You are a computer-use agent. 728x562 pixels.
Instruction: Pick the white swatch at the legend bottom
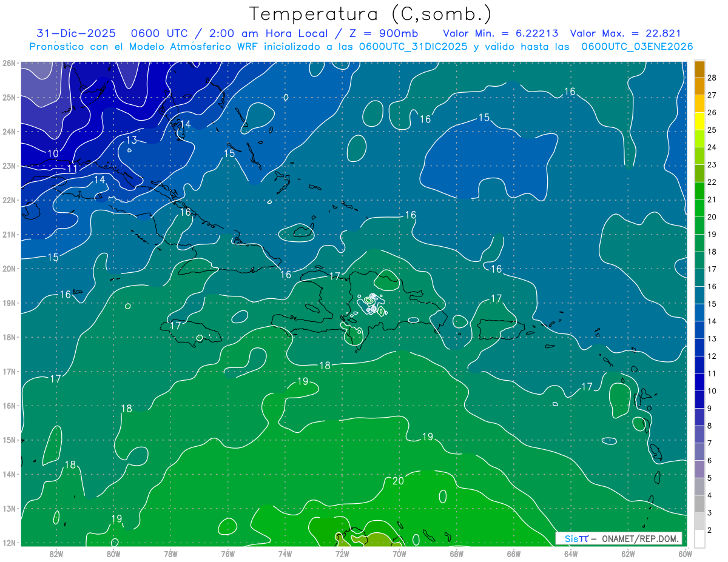[699, 538]
